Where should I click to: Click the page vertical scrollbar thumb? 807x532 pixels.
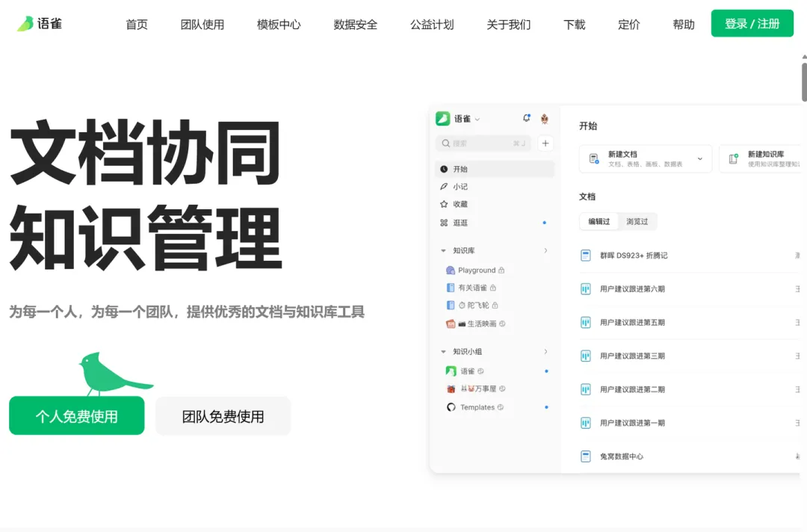point(804,82)
